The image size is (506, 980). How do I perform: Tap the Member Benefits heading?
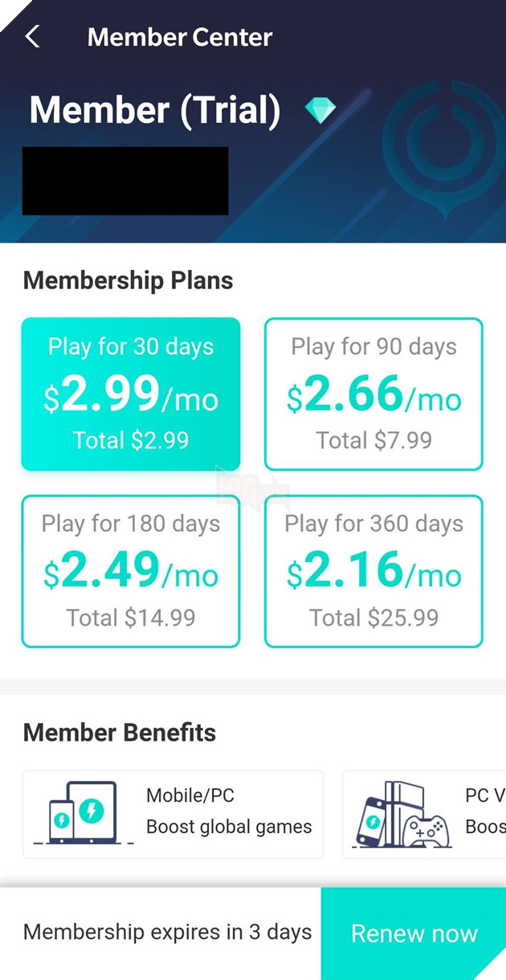coord(120,733)
